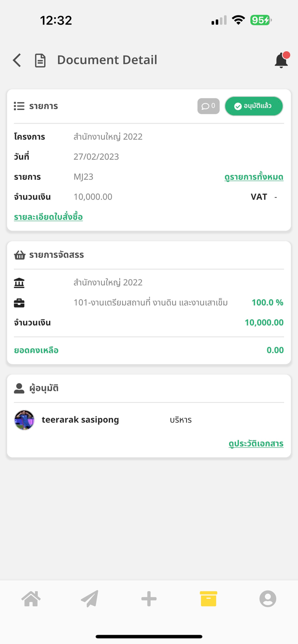Tap the person icon beside ผู้อนุมัติ
The image size is (298, 644).
click(19, 388)
